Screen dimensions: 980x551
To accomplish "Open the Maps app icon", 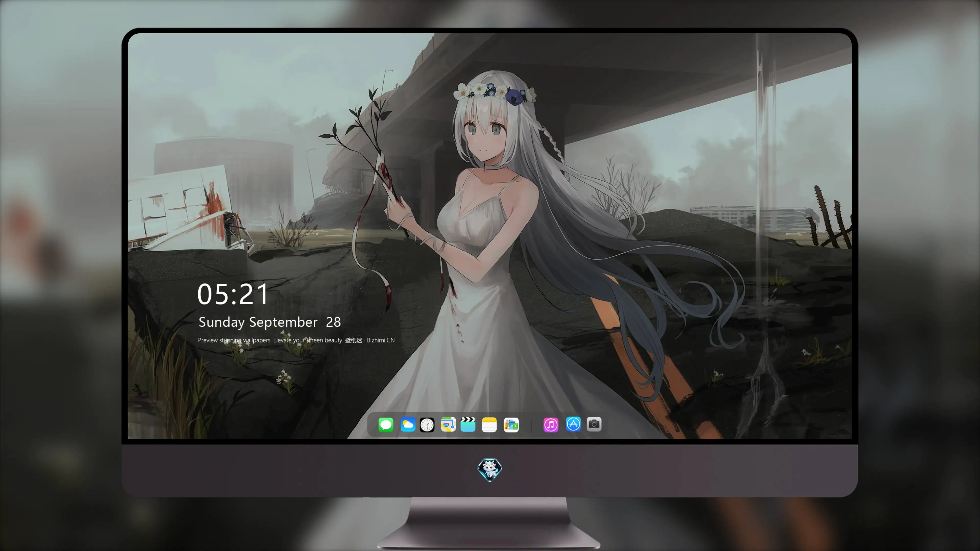I will 448,424.
